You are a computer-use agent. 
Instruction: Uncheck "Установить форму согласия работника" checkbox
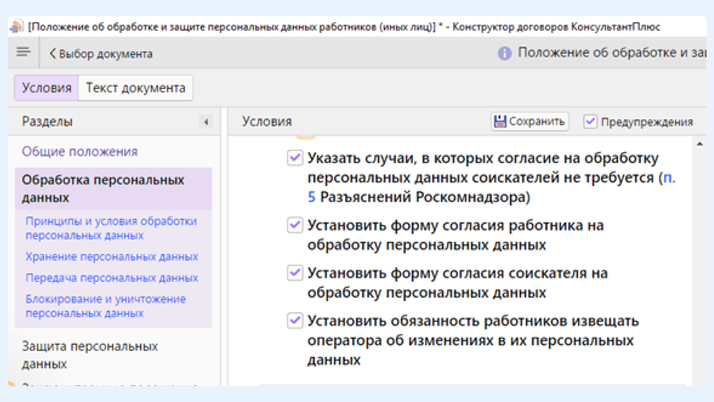[294, 225]
